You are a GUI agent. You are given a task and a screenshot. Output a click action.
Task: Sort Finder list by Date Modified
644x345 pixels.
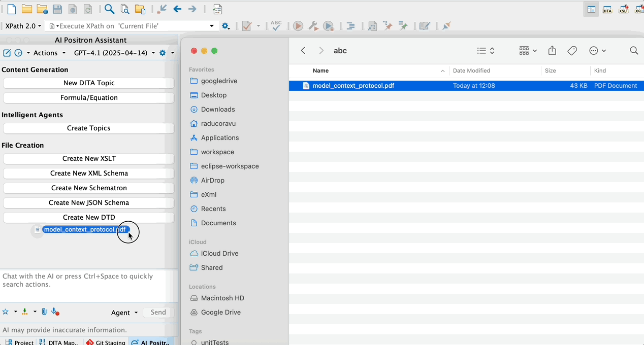(x=471, y=71)
